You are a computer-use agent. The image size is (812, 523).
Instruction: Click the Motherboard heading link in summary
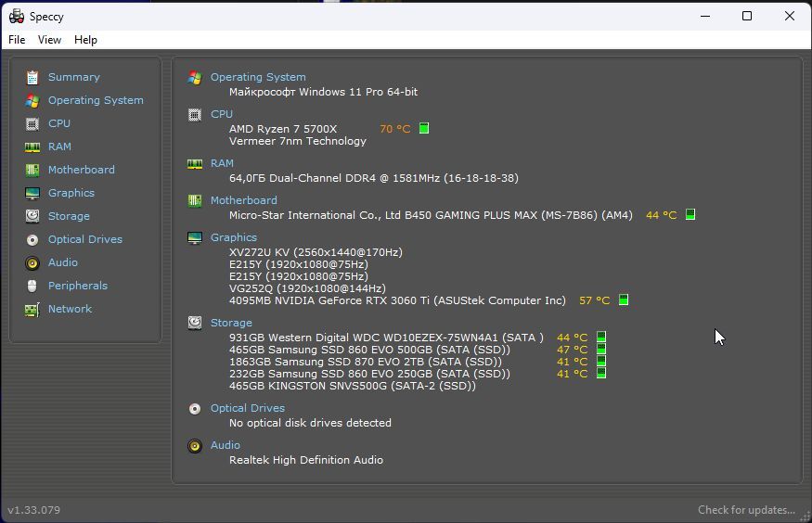[243, 200]
